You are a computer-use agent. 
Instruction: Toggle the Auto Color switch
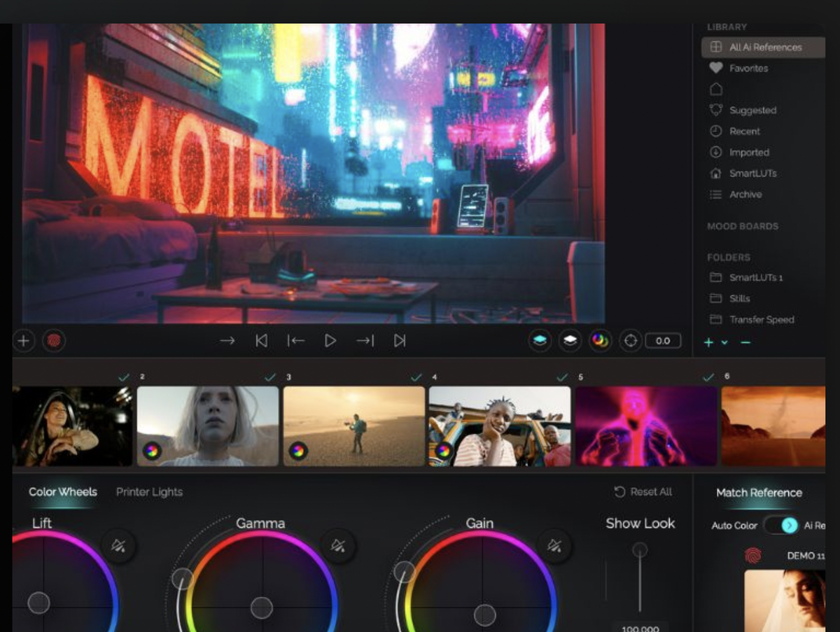[781, 526]
